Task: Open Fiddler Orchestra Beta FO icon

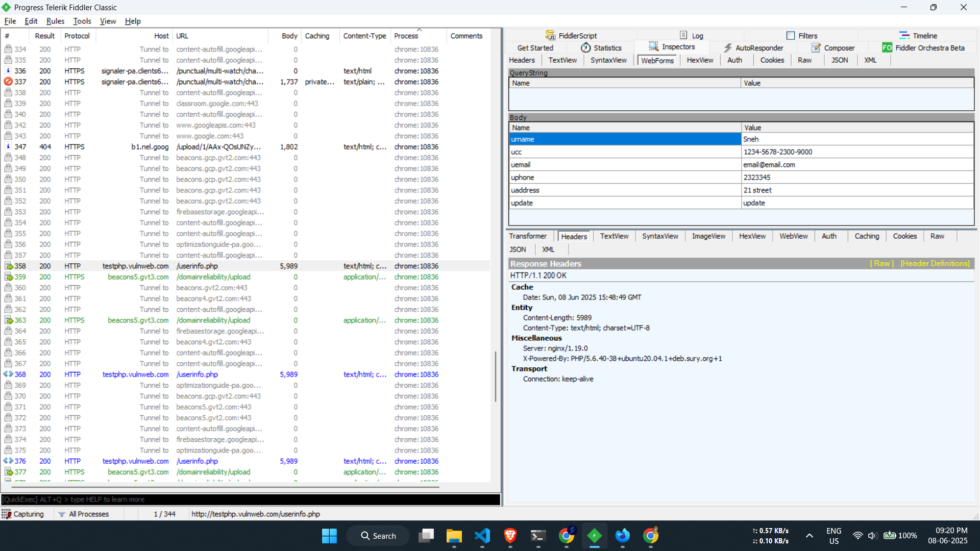Action: pos(887,48)
